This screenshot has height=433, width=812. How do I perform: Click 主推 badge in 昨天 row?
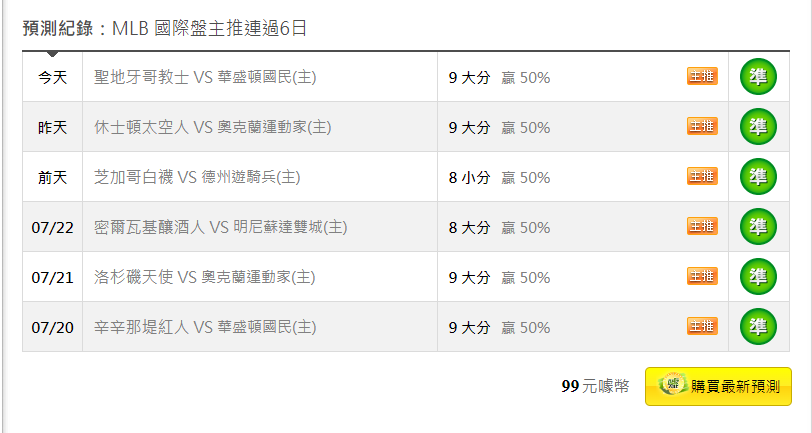[x=702, y=126]
